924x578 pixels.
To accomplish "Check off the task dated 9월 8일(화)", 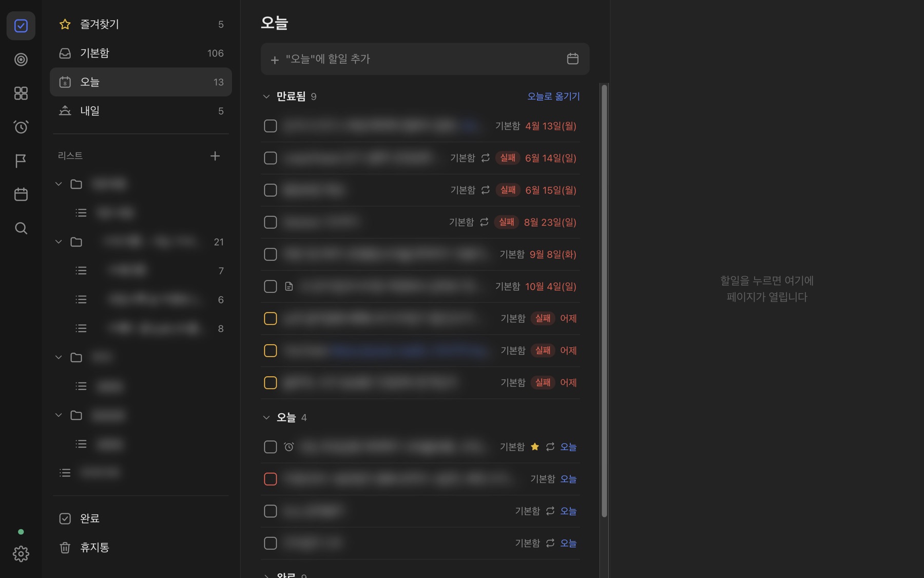I will point(271,254).
